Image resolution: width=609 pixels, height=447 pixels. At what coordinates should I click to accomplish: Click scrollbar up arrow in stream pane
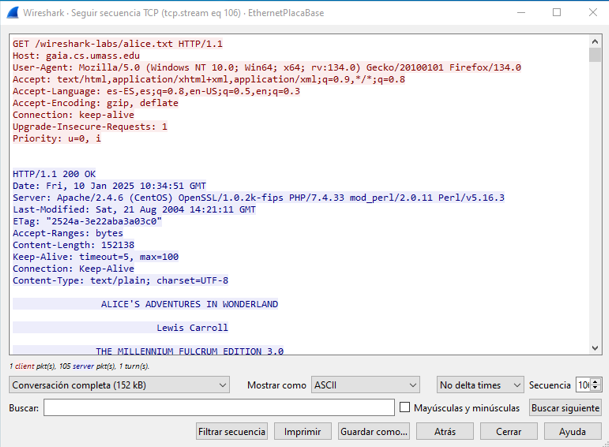click(595, 42)
